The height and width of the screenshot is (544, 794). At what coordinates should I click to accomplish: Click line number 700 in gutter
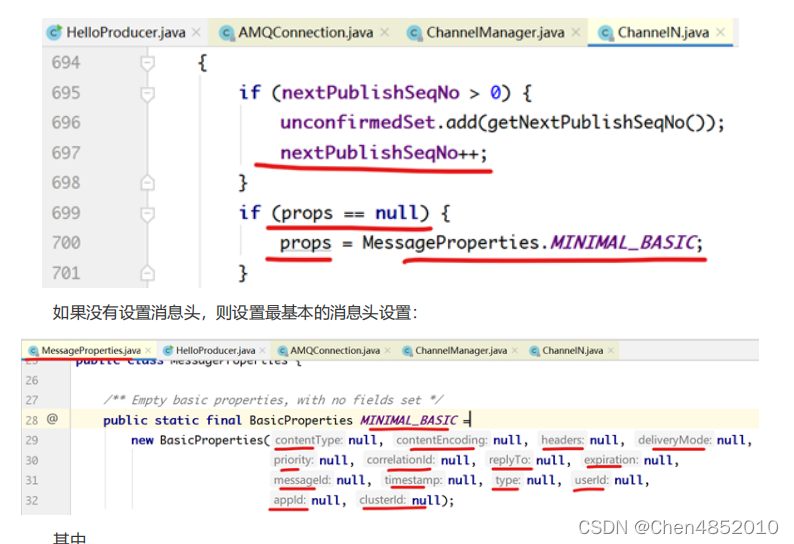(66, 243)
